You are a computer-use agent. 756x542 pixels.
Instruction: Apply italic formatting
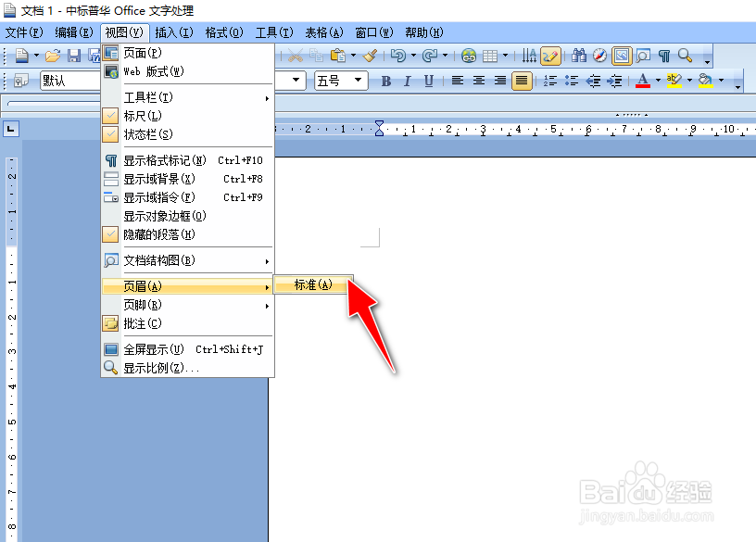(408, 81)
